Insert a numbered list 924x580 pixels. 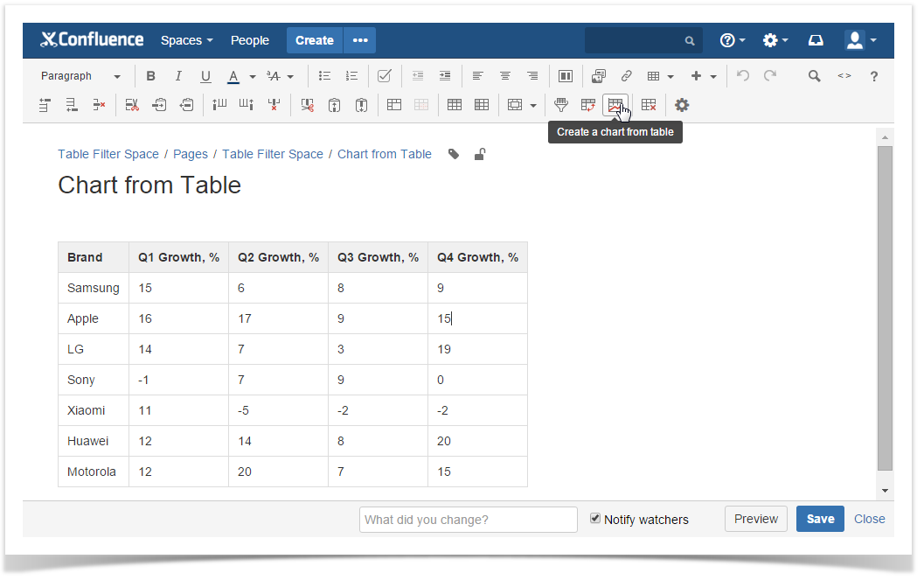click(351, 76)
